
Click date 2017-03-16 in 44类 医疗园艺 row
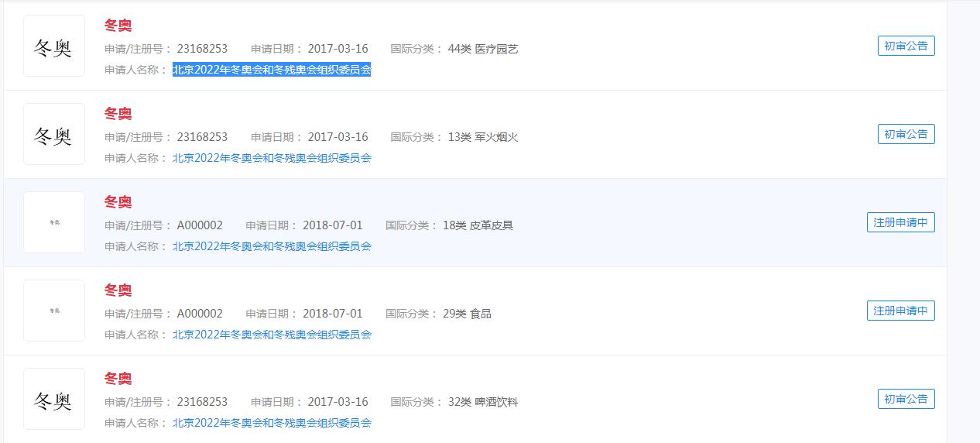coord(338,49)
